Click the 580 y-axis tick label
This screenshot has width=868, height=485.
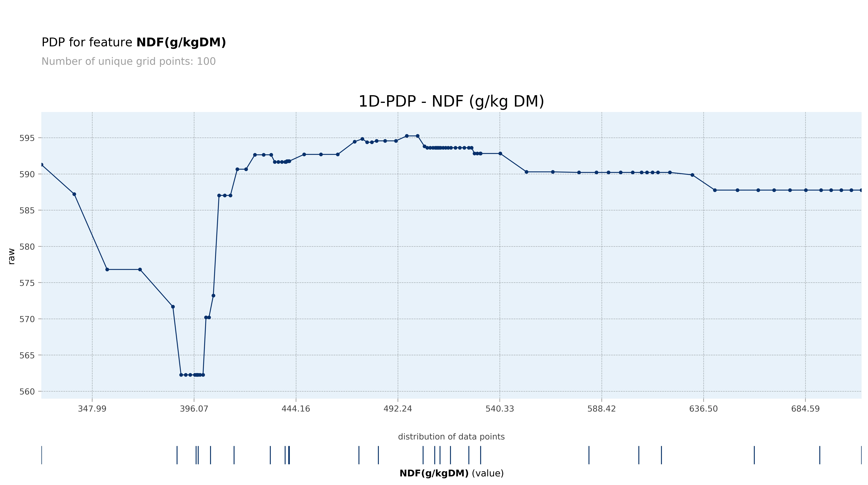(27, 247)
